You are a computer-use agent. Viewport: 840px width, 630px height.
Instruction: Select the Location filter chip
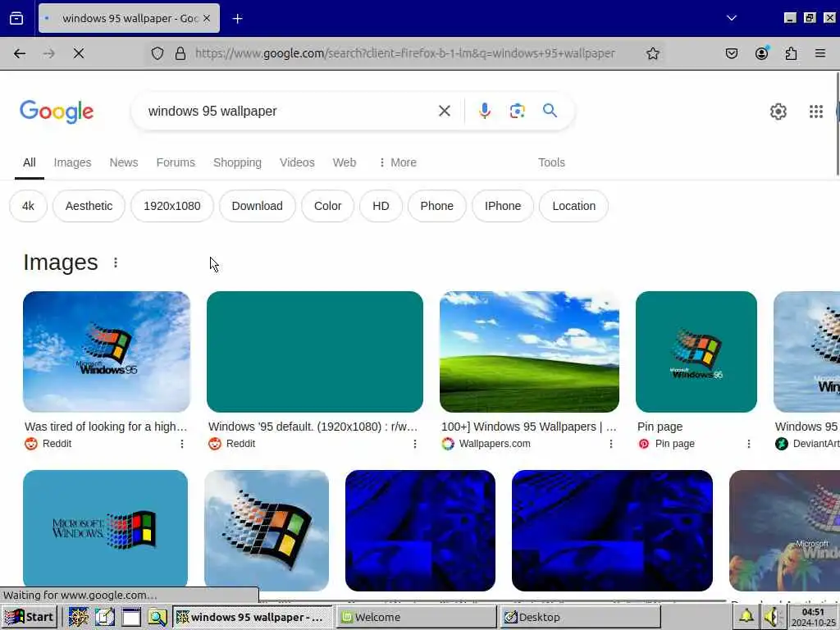(573, 206)
